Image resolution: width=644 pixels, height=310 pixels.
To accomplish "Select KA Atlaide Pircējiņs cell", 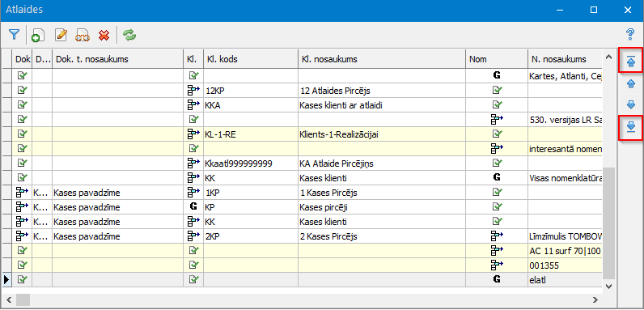I will [382, 163].
